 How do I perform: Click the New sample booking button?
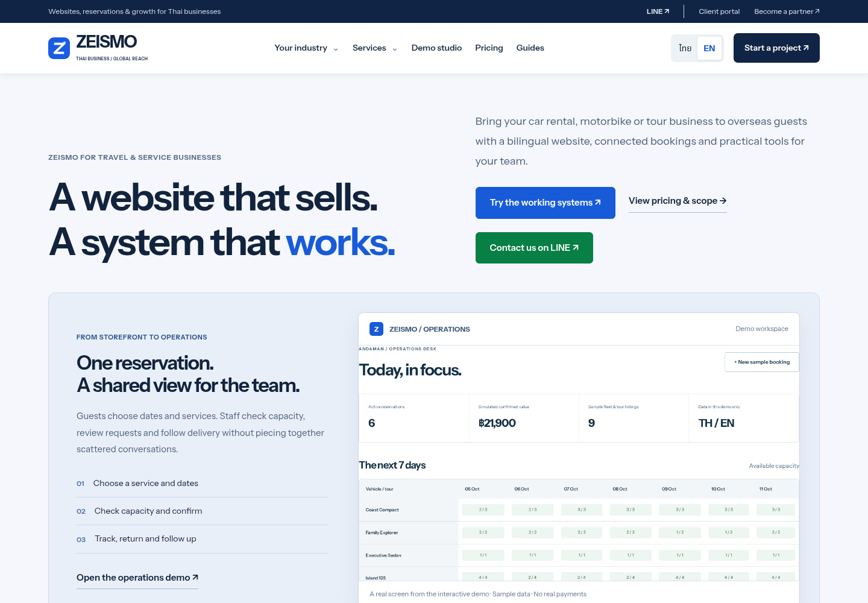coord(762,362)
